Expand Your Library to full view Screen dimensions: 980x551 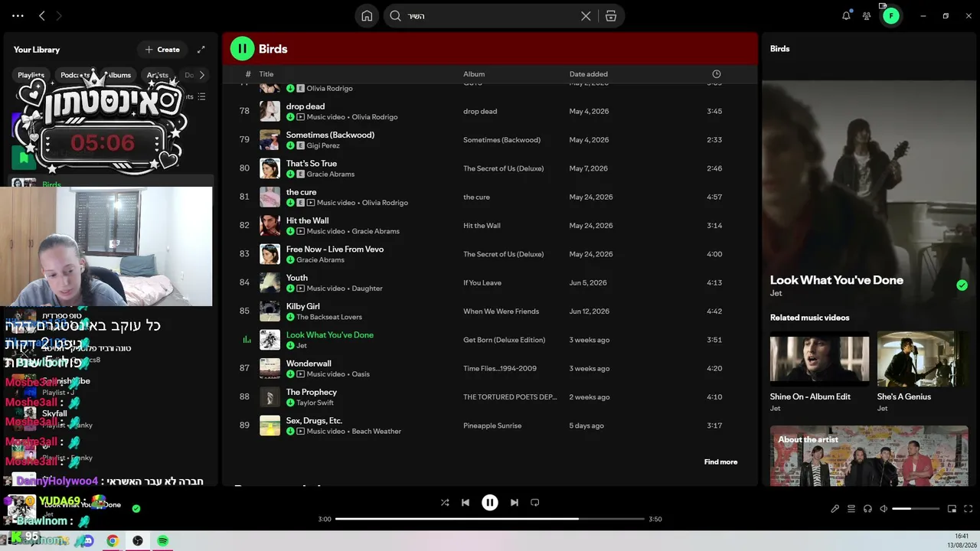click(x=201, y=50)
